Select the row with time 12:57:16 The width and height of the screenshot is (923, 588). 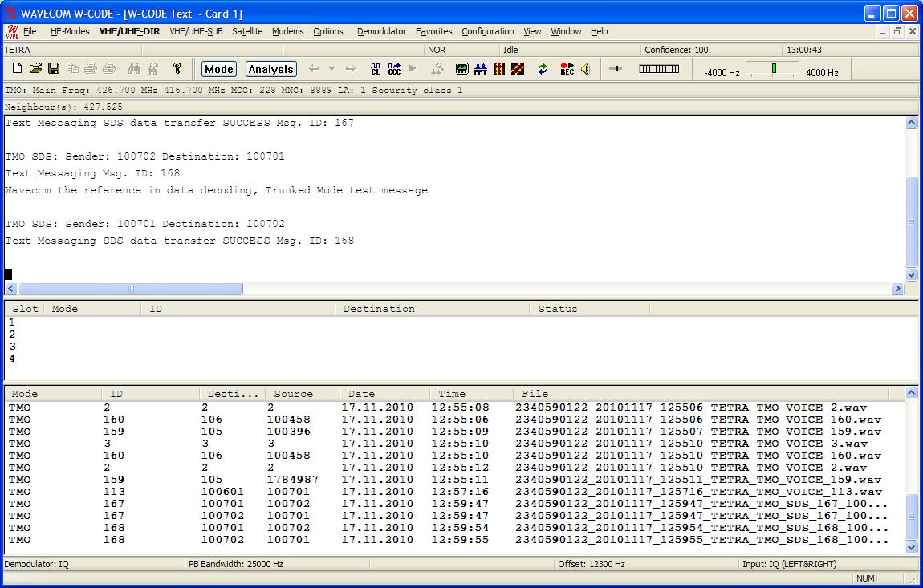[454, 492]
